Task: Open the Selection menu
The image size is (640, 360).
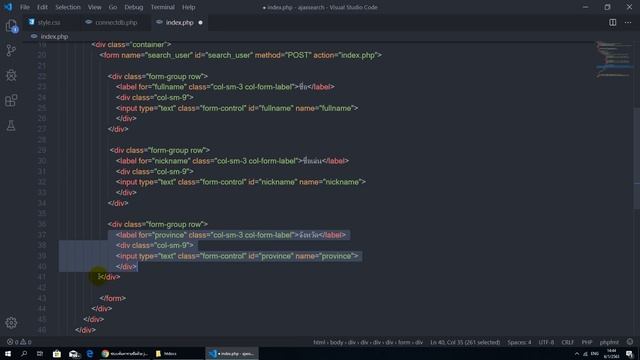Action: (68, 7)
